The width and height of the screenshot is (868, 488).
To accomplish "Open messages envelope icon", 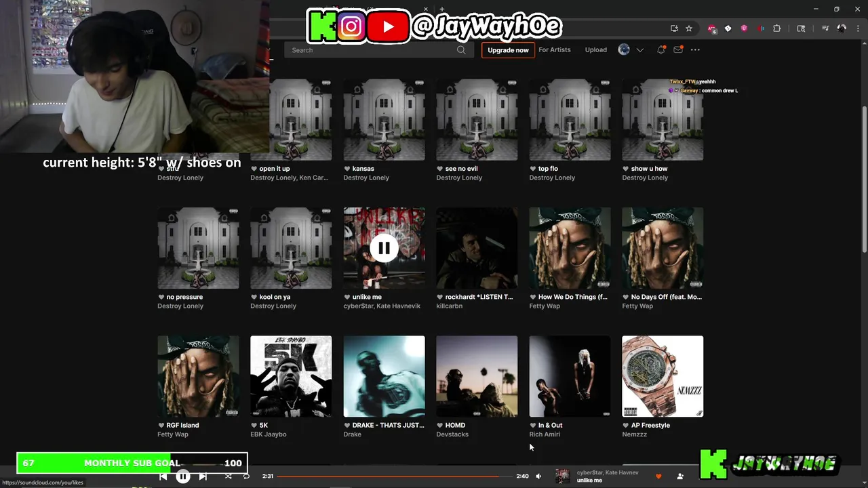I will (x=677, y=49).
